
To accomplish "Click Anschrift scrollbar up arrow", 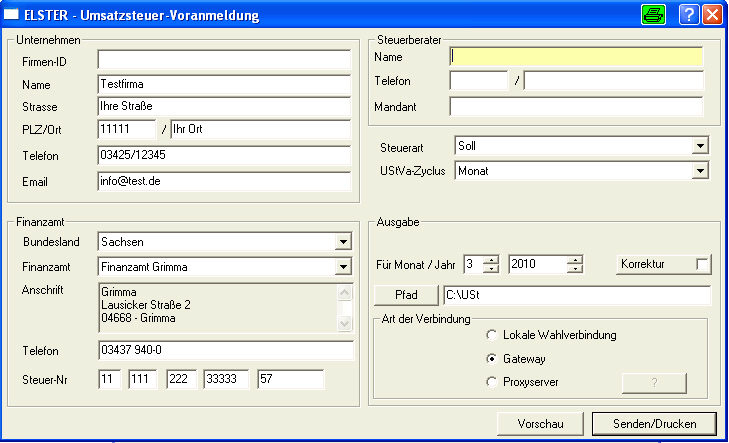I will click(x=344, y=293).
